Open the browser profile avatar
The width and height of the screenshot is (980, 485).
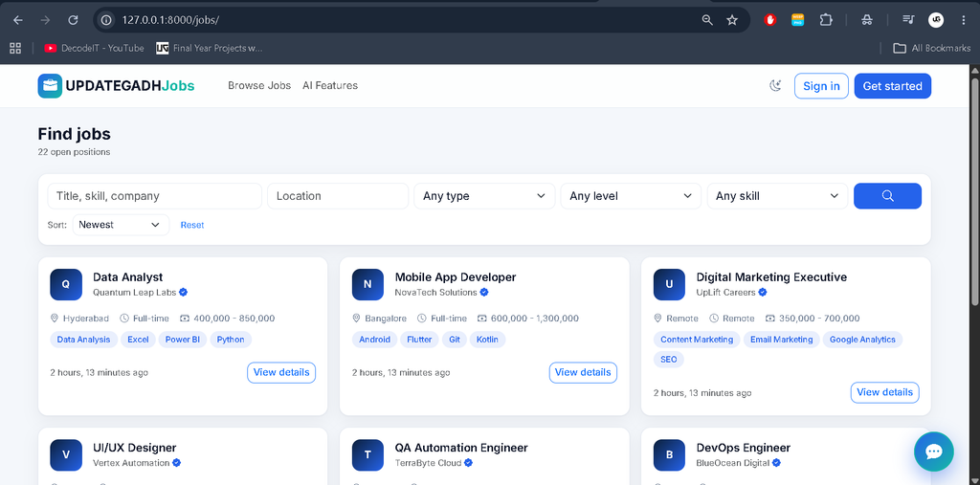[x=936, y=20]
